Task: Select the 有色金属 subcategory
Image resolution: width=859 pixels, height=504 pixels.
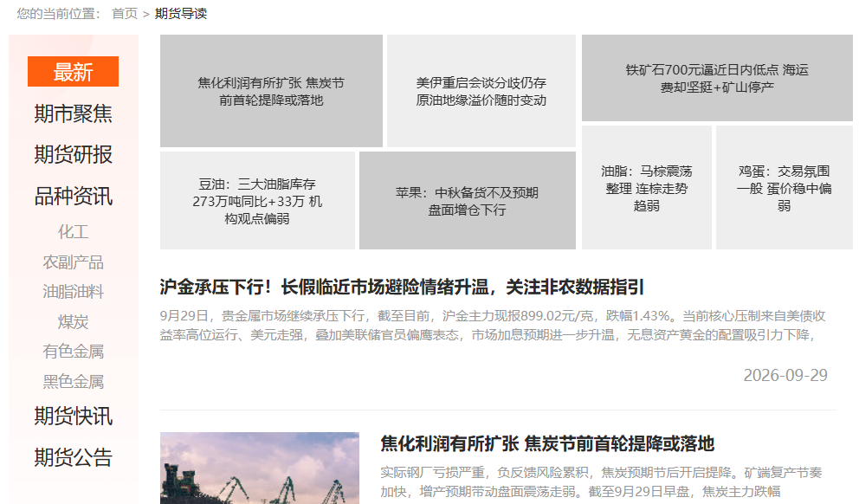Action: coord(73,352)
